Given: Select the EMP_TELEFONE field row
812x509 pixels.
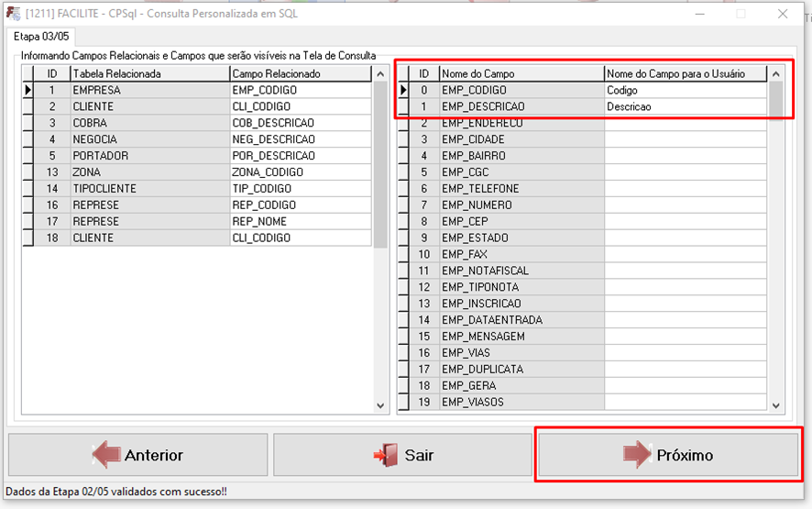Looking at the screenshot, I should coord(521,189).
